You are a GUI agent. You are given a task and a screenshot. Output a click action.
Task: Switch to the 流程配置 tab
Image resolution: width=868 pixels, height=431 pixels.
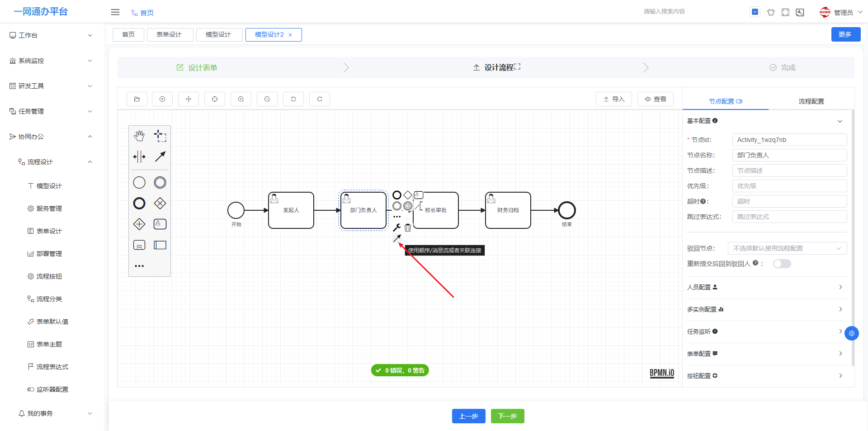tap(811, 101)
